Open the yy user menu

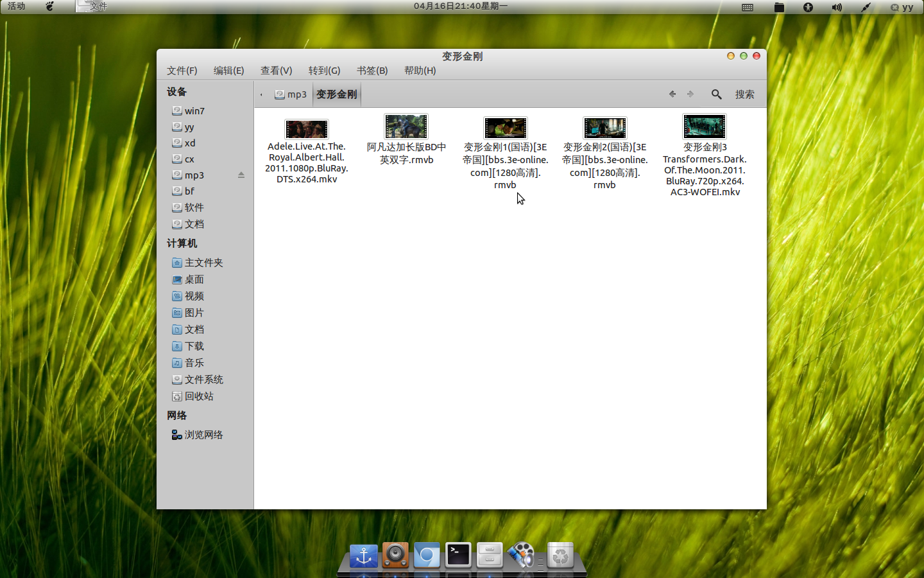902,7
